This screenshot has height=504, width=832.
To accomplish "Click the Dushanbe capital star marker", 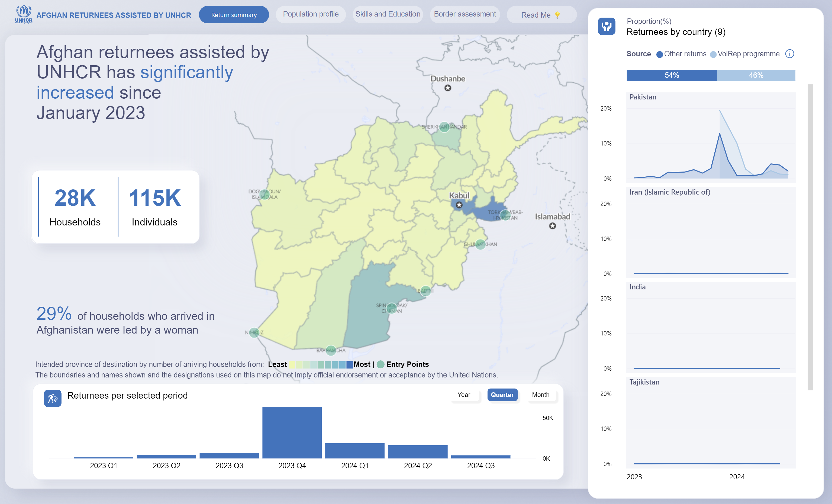I will click(x=448, y=88).
